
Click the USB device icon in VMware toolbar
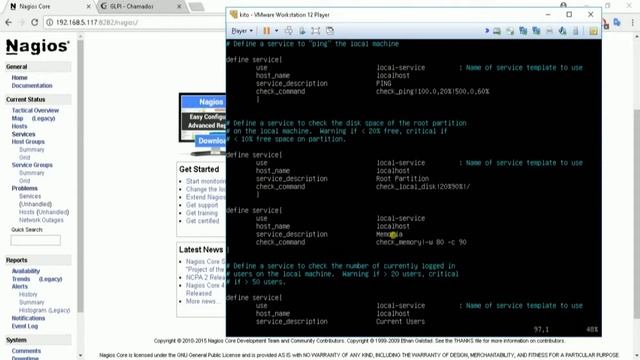coord(576,31)
